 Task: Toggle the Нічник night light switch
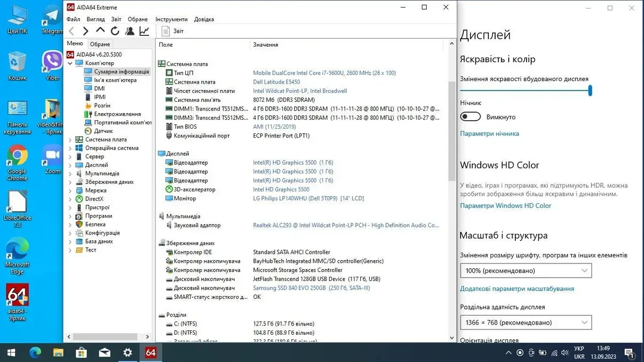click(470, 117)
